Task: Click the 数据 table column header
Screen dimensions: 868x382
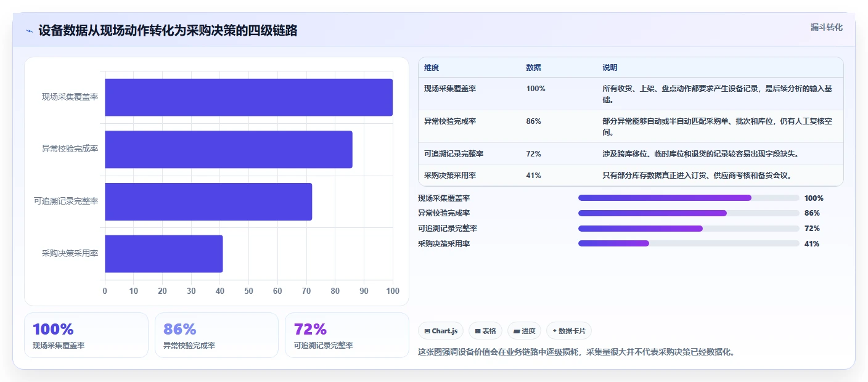Action: 533,68
